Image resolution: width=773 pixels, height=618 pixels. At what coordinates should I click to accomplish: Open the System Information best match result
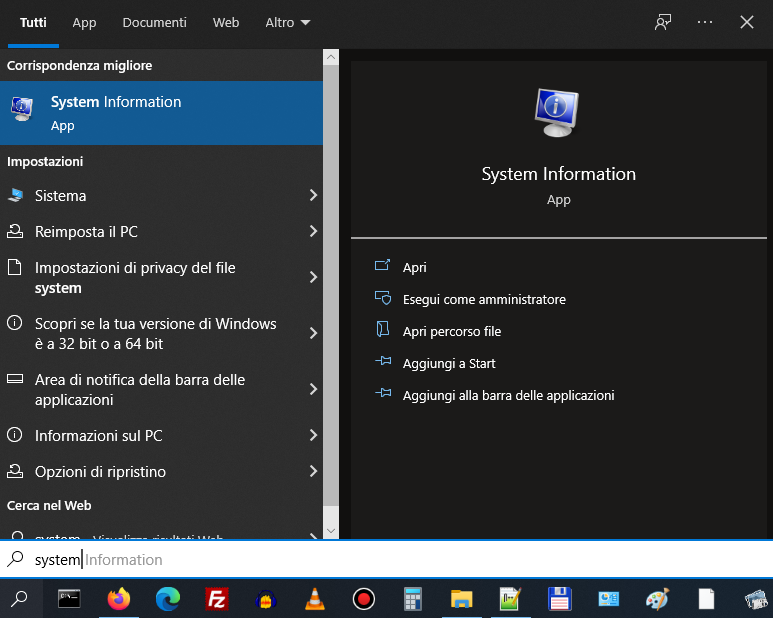[x=161, y=113]
